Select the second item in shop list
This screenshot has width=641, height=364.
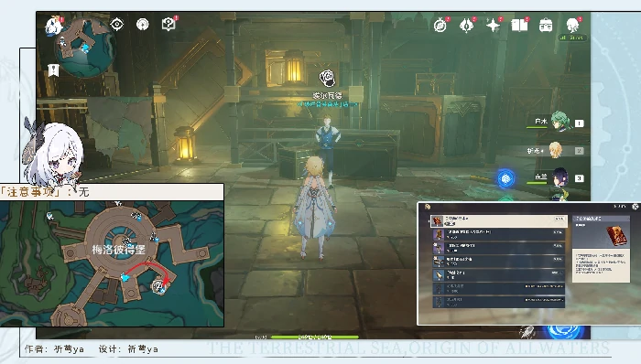tap(499, 234)
